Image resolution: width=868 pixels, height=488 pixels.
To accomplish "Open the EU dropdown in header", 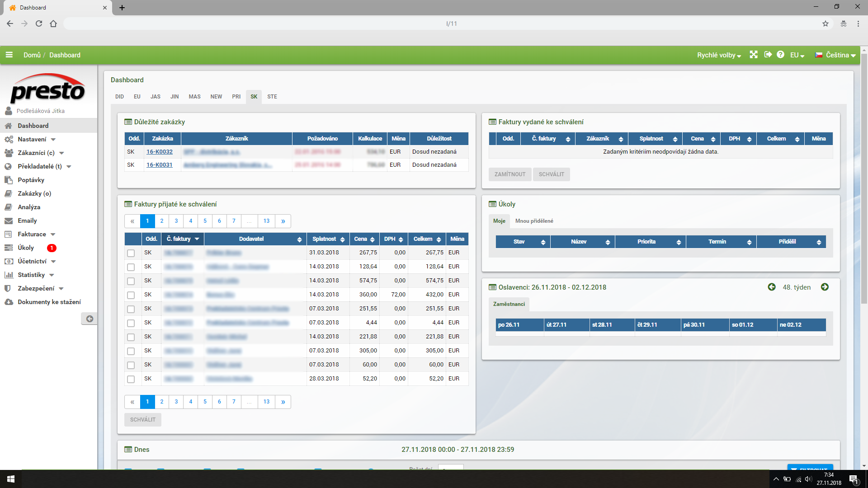I will click(x=797, y=55).
